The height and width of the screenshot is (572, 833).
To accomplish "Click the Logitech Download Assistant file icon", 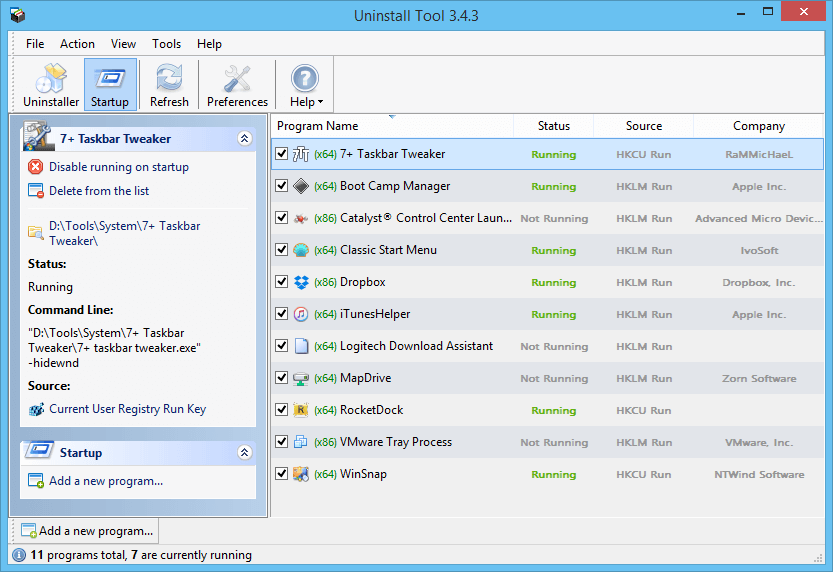I will 301,346.
